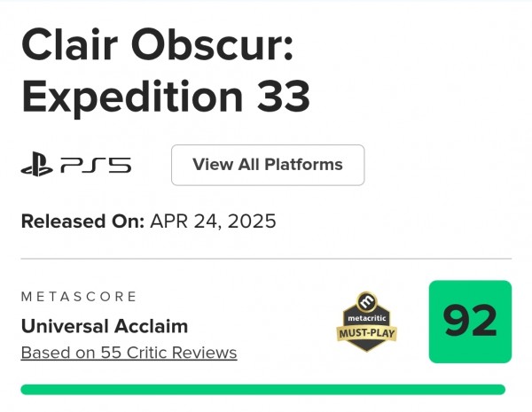Click the APR 24, 2025 release date

click(x=213, y=222)
